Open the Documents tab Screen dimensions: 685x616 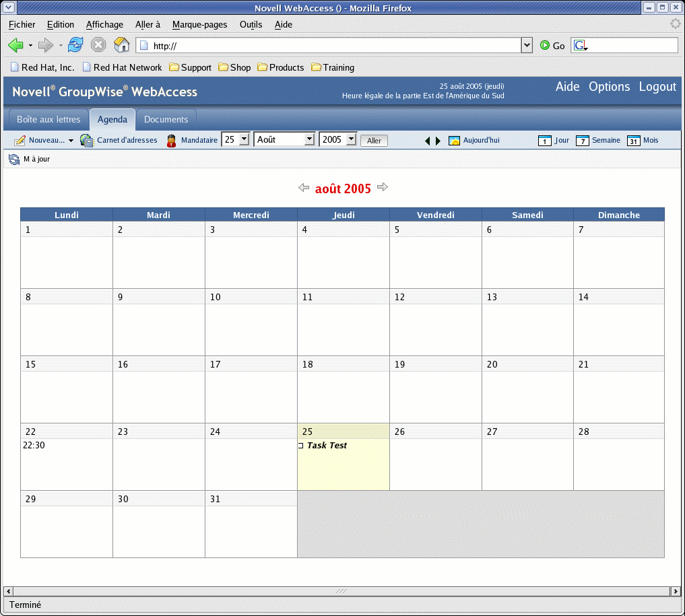click(x=166, y=119)
